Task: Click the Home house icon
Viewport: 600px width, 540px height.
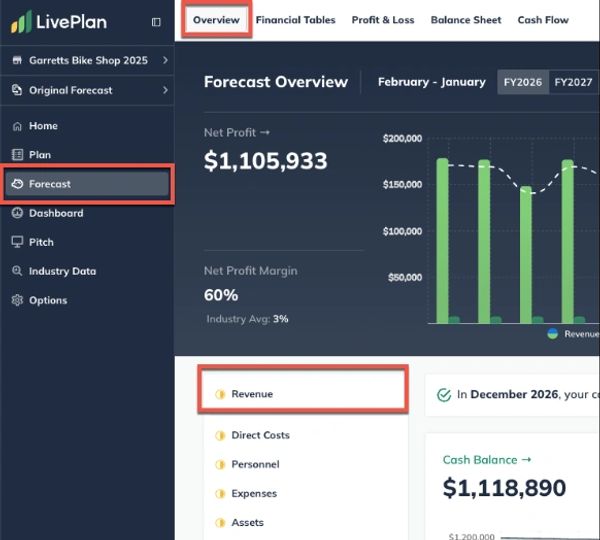Action: [17, 126]
